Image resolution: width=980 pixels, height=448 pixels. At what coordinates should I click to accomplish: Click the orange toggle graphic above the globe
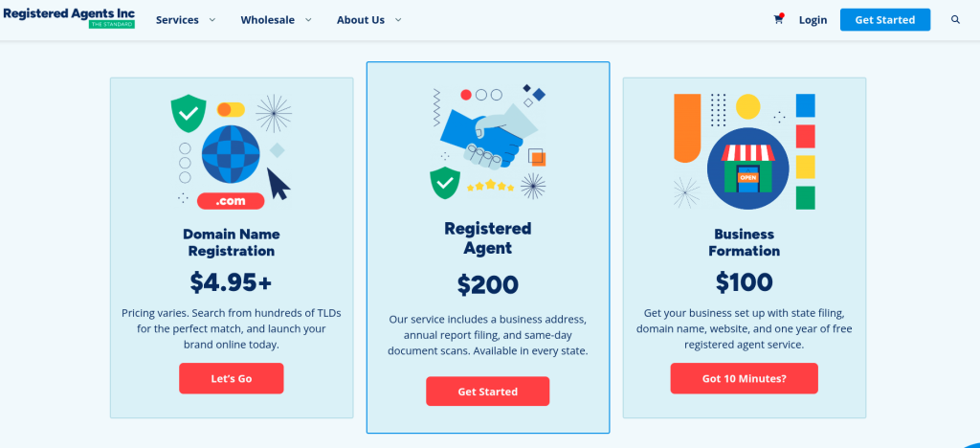(x=231, y=109)
